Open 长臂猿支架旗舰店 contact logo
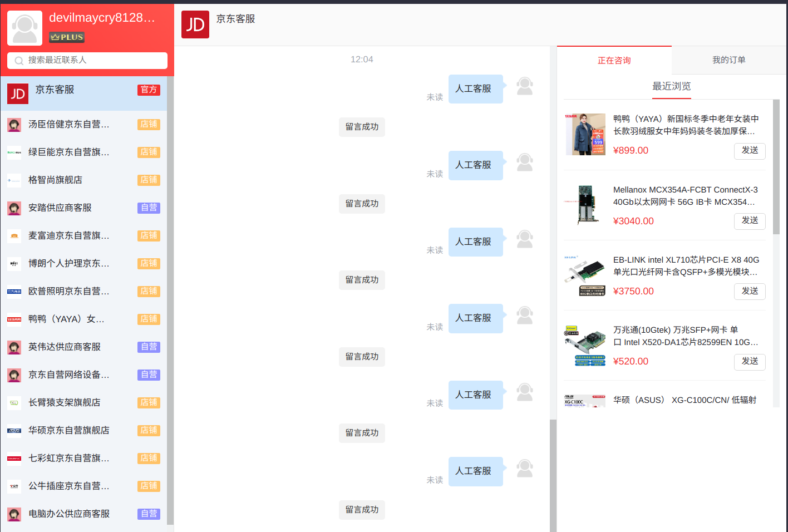Screen dimensions: 788x532 tap(14, 403)
